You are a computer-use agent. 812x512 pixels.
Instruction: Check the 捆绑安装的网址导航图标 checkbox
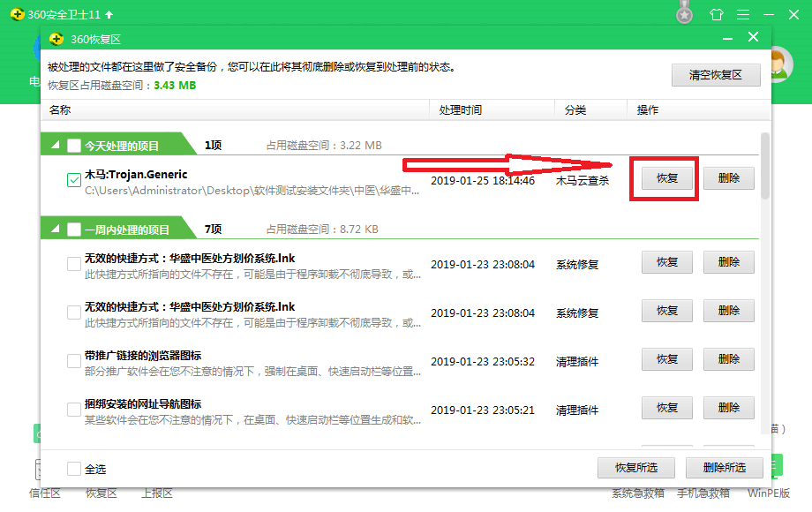click(x=74, y=410)
